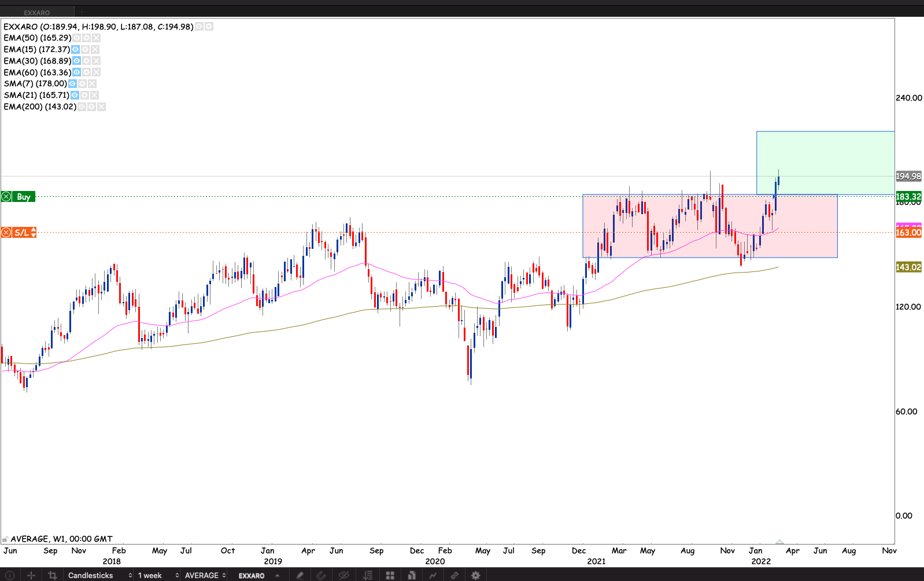Click the green Buy order label
The width and height of the screenshot is (924, 581).
point(24,197)
